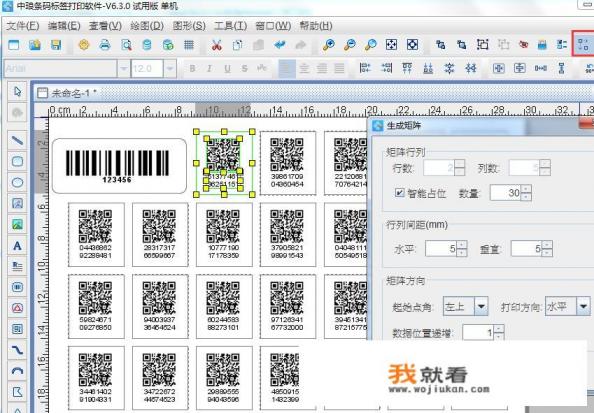Open the 起始点角 dropdown arrow
This screenshot has width=594, height=413.
(x=481, y=306)
